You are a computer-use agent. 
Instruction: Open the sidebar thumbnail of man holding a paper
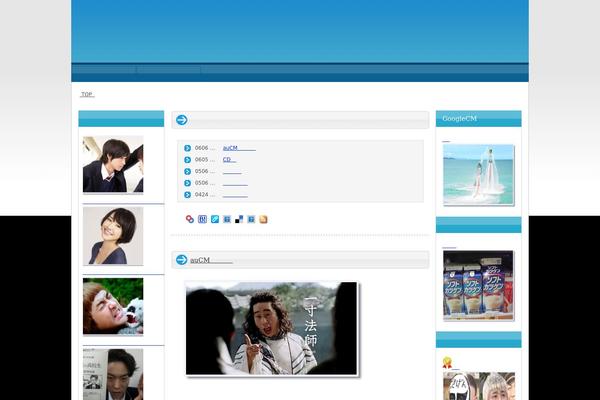(x=113, y=374)
